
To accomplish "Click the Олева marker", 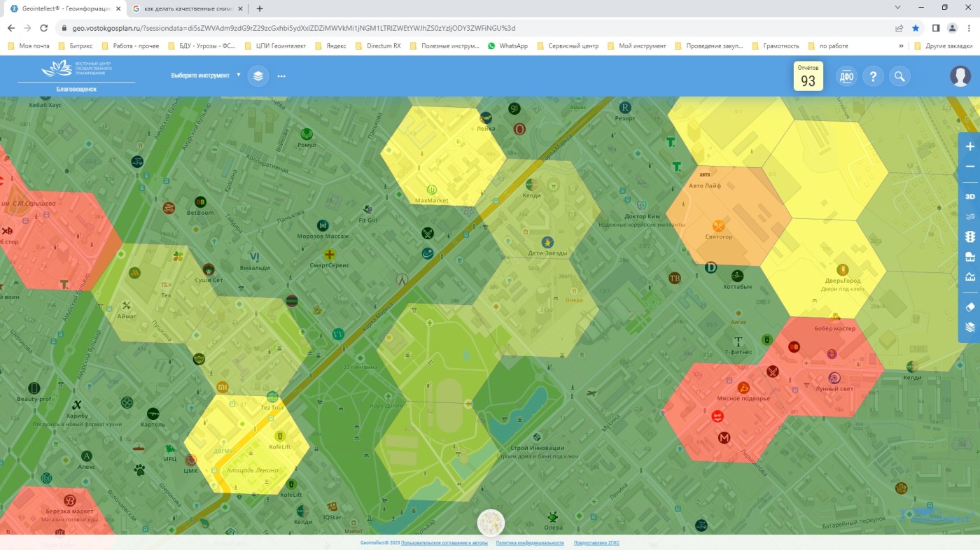I will (553, 517).
